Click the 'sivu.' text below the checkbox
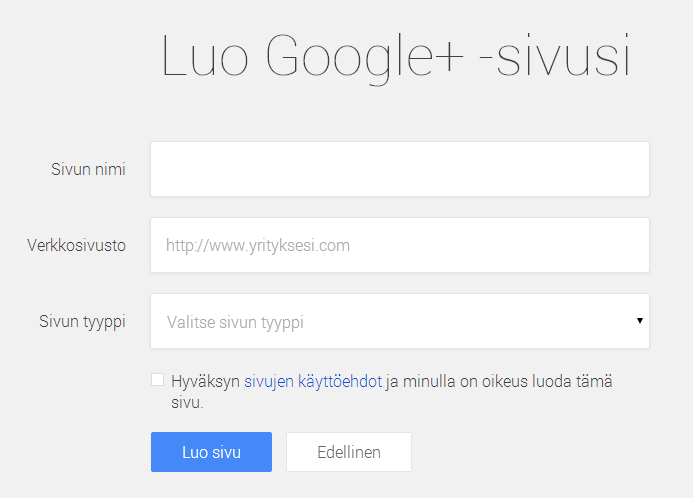The height and width of the screenshot is (498, 693). (x=187, y=403)
